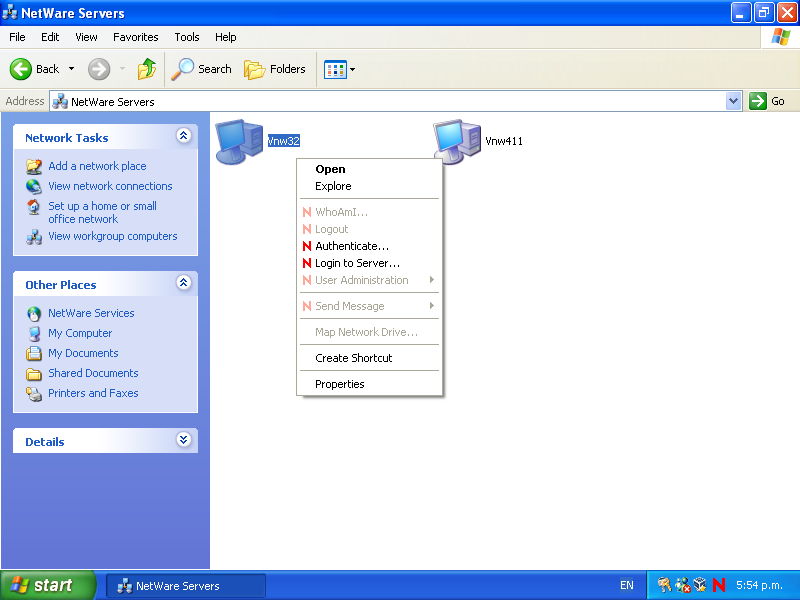This screenshot has height=600, width=800.
Task: Click the NetWare Services icon
Action: point(34,313)
